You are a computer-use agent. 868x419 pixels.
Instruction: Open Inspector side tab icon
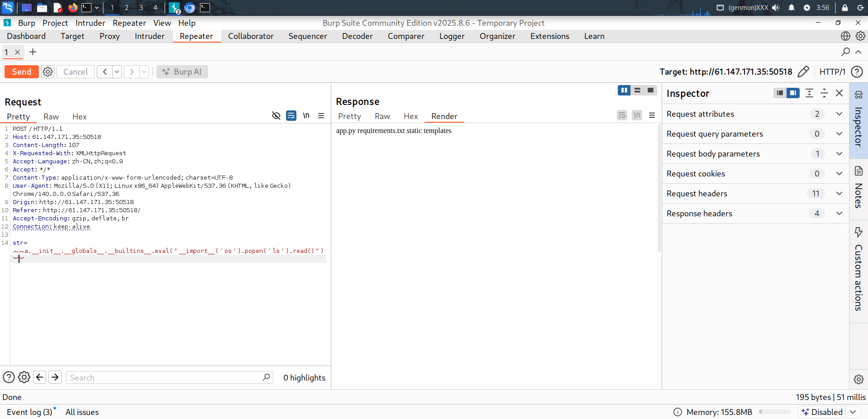click(858, 95)
